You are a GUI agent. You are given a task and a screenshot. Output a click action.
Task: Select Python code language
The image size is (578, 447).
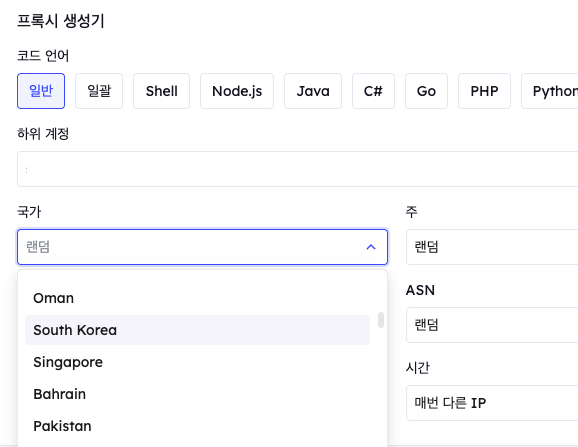pos(550,91)
